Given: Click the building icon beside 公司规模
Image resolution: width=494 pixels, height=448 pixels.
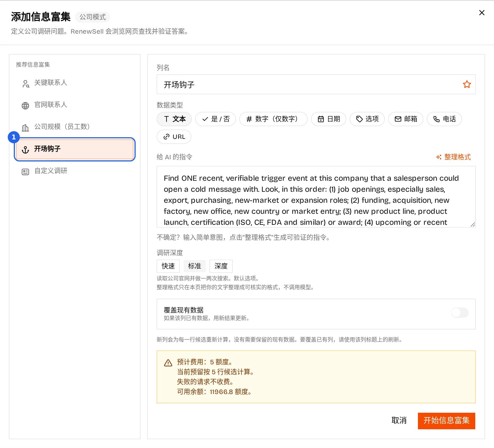Looking at the screenshot, I should click(25, 128).
